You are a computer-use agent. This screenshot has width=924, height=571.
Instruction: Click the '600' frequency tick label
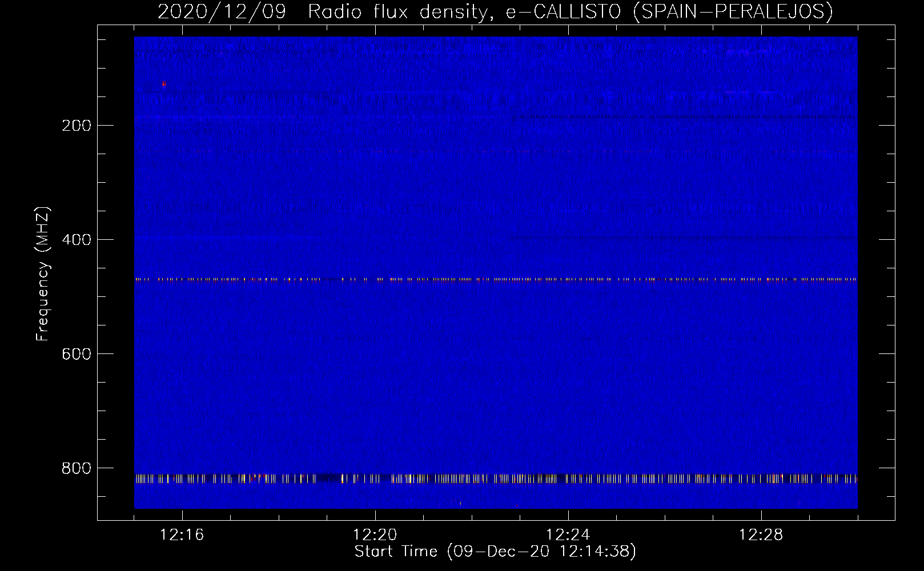pos(76,354)
